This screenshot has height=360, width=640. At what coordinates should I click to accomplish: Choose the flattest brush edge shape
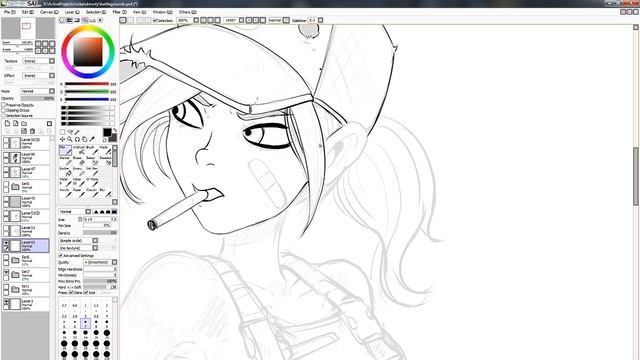[114, 211]
